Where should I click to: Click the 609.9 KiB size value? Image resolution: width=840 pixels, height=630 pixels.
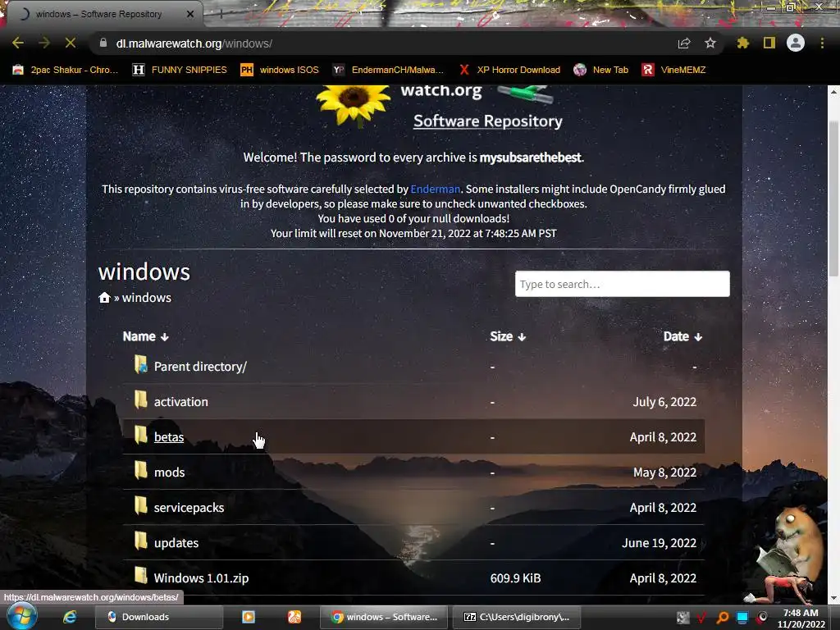tap(515, 578)
